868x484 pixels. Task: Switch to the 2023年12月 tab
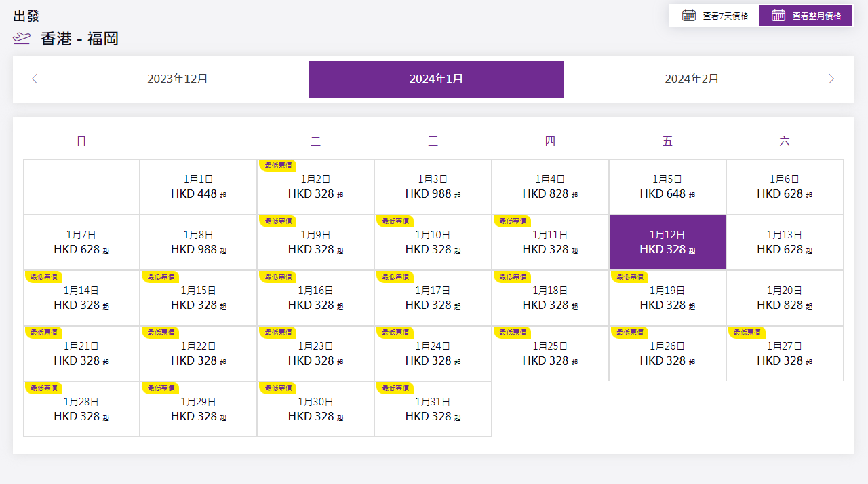click(178, 79)
